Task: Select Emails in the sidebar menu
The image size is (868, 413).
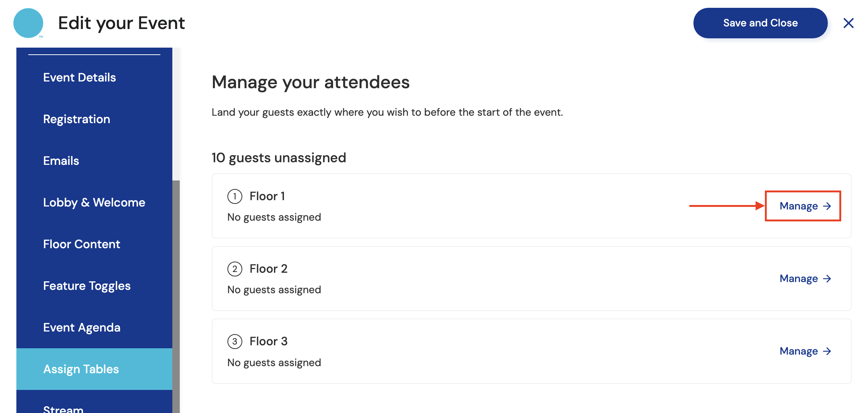Action: (61, 161)
